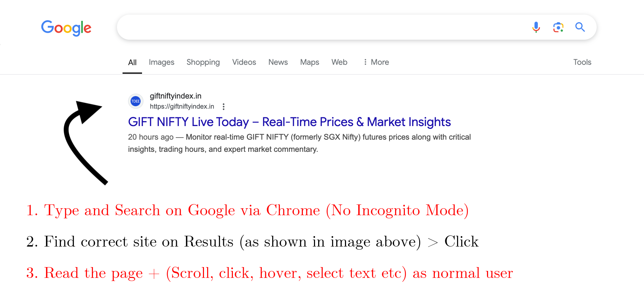Screen dimensions: 644x296
Task: Open the Shopping results
Action: [x=203, y=62]
